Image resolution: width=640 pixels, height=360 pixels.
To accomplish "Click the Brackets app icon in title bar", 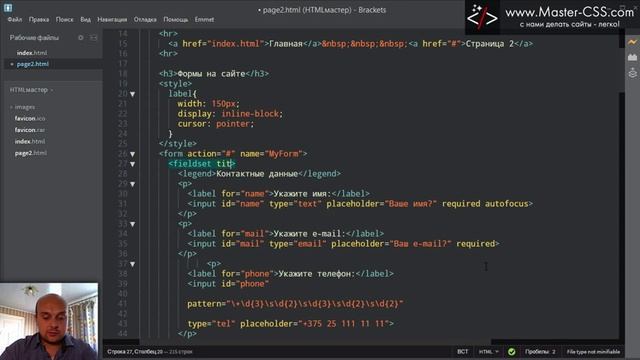I will [8, 7].
